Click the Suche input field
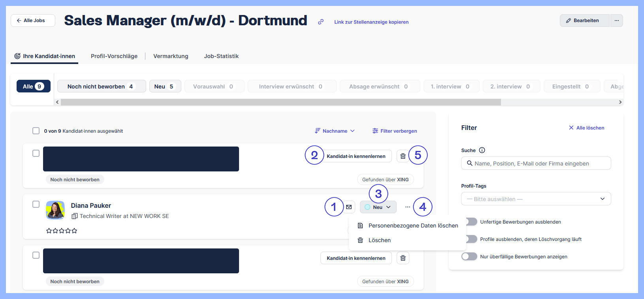 [536, 163]
